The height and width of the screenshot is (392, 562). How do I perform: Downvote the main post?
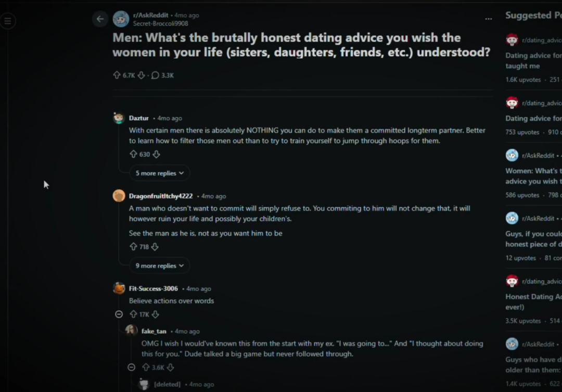pos(141,75)
